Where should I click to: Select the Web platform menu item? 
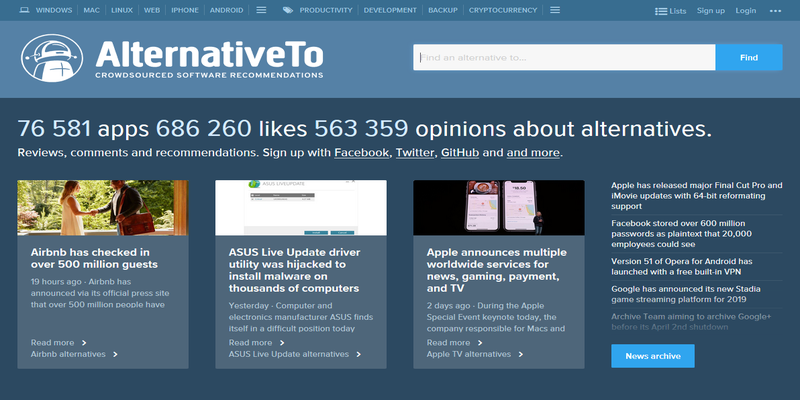[x=152, y=10]
